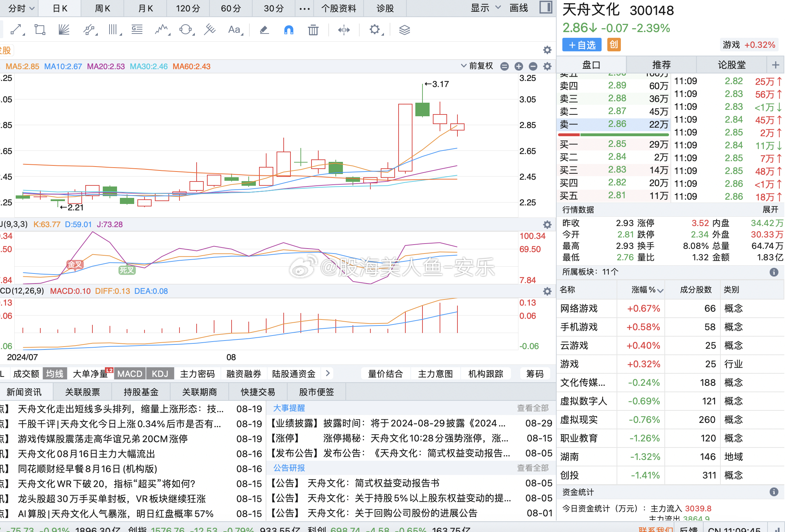Click the 卖一 row in the order book
This screenshot has width=785, height=532.
point(613,124)
